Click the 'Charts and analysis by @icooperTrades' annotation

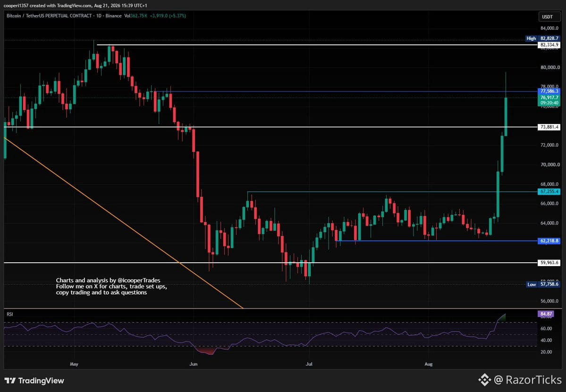(108, 280)
